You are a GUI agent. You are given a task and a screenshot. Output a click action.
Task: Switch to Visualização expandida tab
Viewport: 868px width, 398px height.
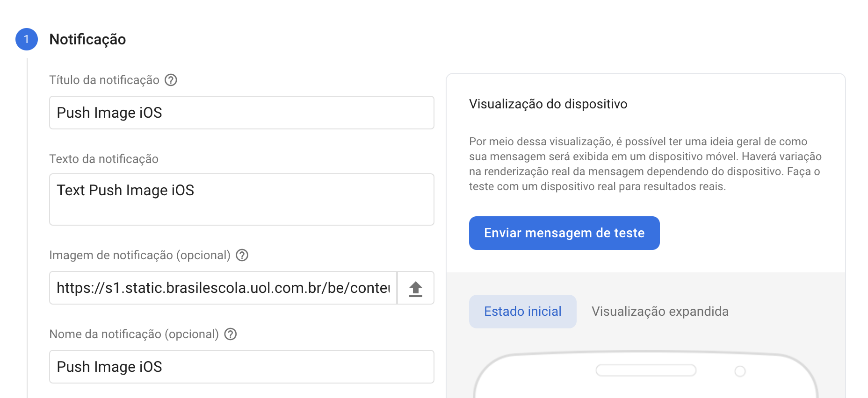pos(659,312)
